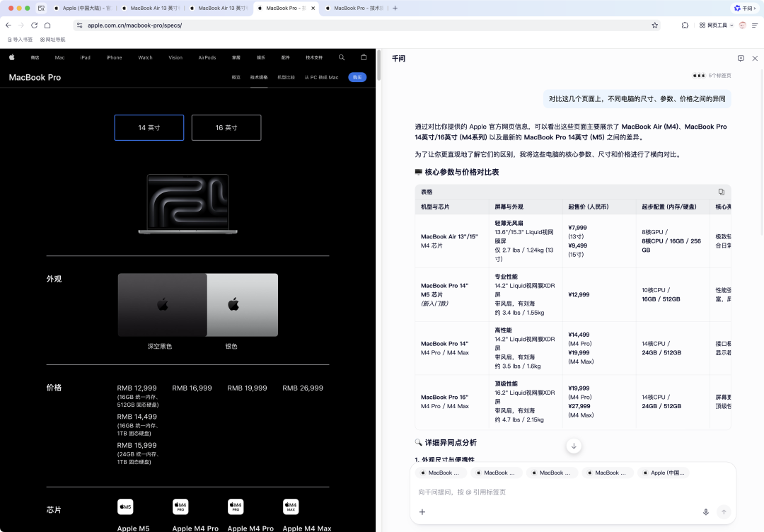764x532 pixels.
Task: Open the tab search button beside window controls
Action: click(x=42, y=8)
